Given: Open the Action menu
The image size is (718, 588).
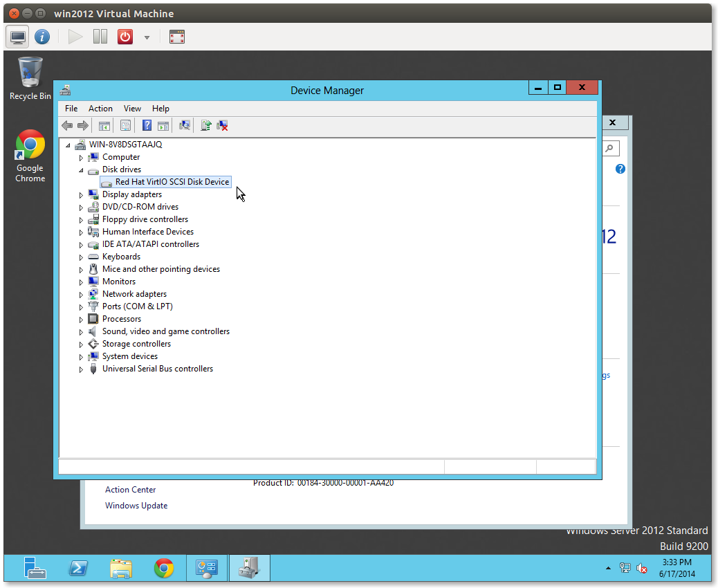Looking at the screenshot, I should tap(100, 109).
